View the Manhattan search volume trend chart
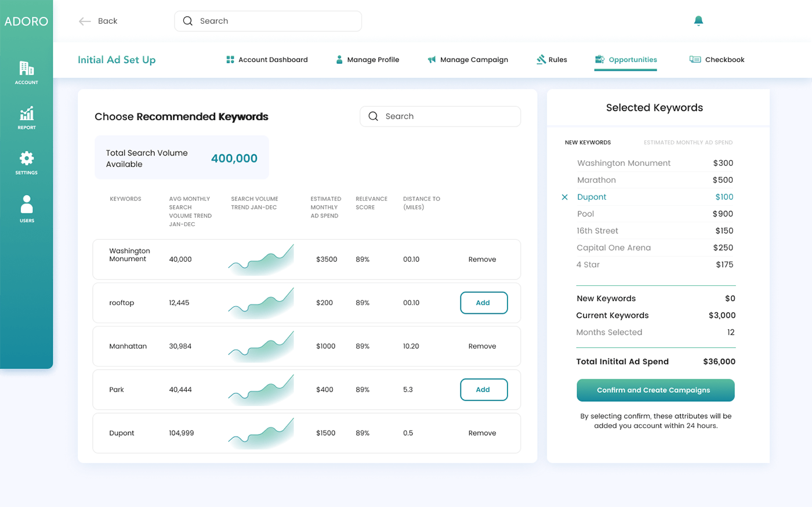 (x=261, y=346)
